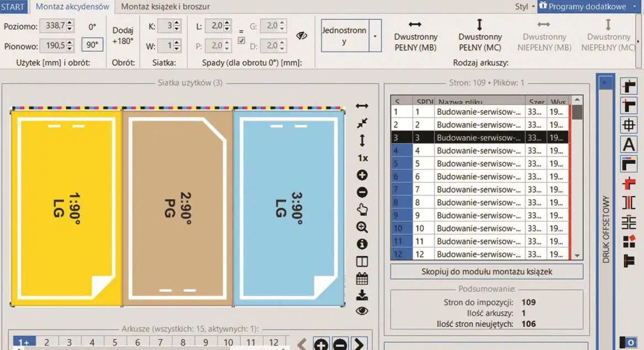Select file list row 12
Screen dimensions: 644x350
[x=480, y=254]
